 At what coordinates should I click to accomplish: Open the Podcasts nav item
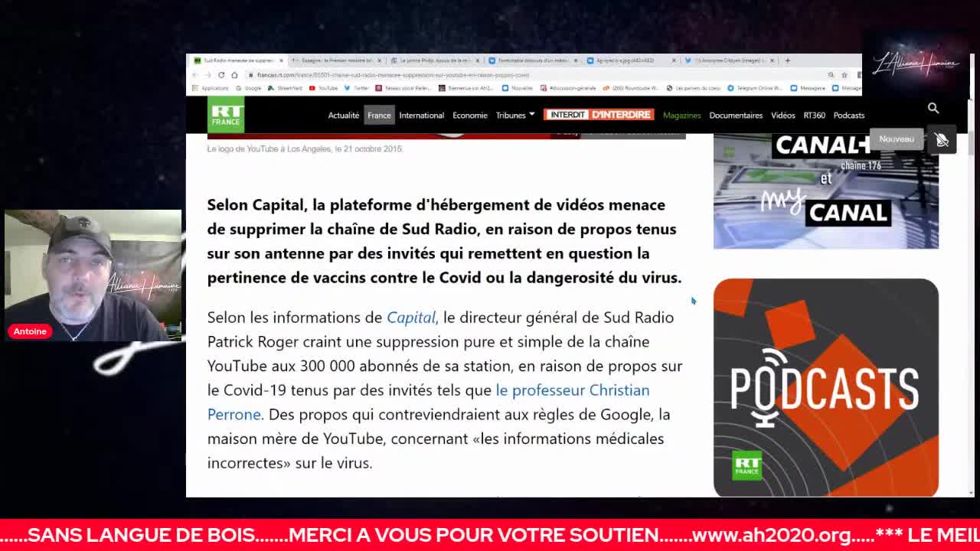(x=848, y=116)
